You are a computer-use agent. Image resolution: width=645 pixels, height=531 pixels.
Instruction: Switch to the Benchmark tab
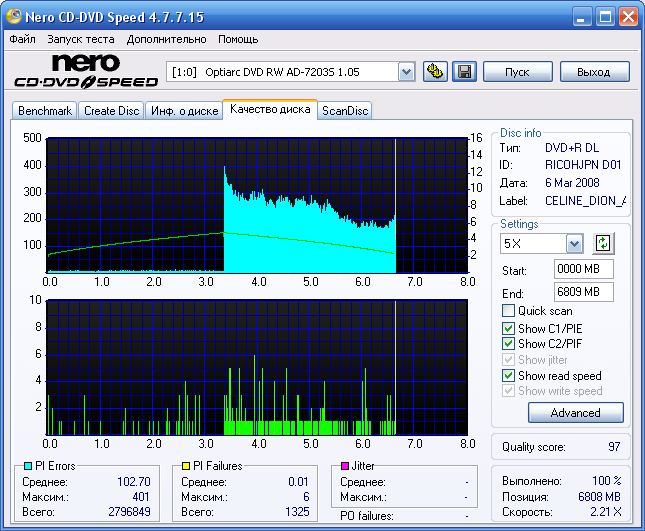(x=45, y=111)
